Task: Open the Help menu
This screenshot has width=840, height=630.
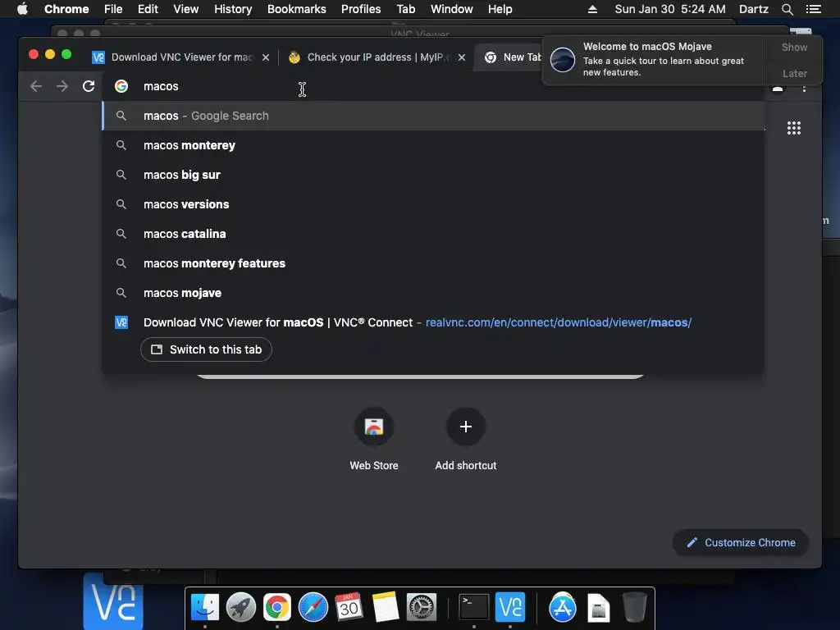Action: [500, 9]
